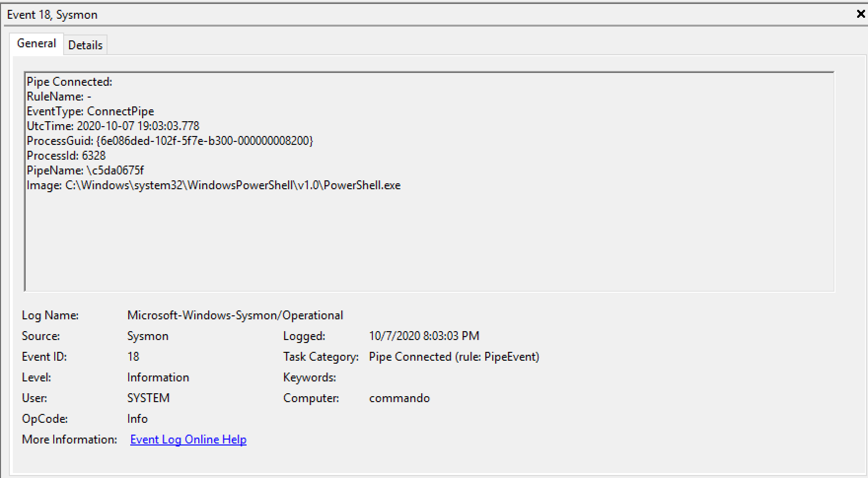The width and height of the screenshot is (868, 478).
Task: Click the User value SYSTEM
Action: point(148,398)
